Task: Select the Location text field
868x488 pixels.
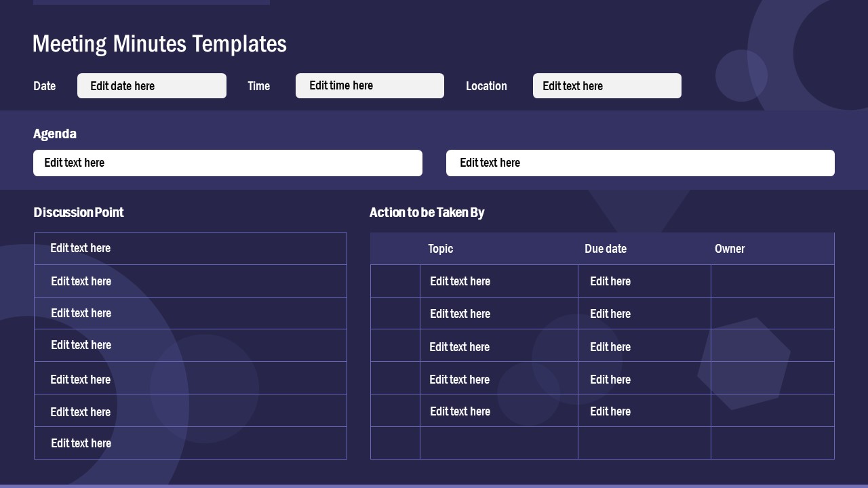Action: [x=607, y=85]
